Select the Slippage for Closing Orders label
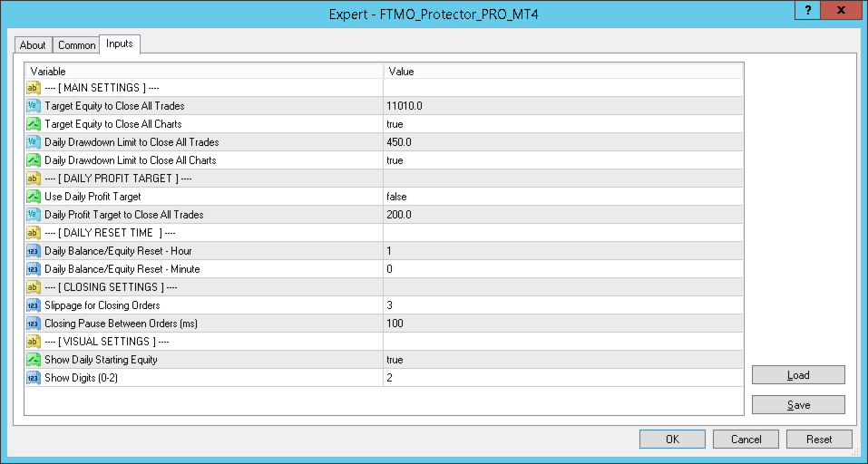The height and width of the screenshot is (464, 868). 102,305
